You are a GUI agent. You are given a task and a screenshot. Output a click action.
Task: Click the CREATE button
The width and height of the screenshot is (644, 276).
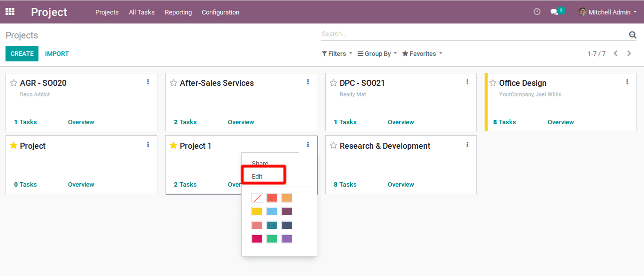click(x=22, y=53)
